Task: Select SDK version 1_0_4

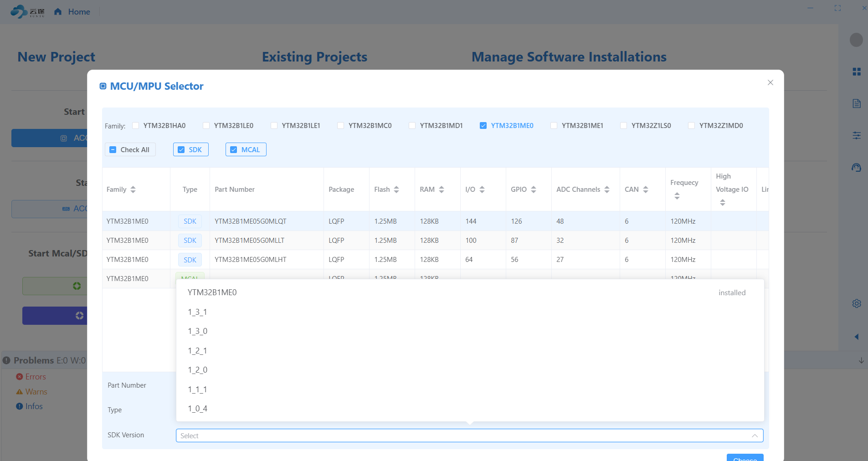Action: (x=470, y=409)
